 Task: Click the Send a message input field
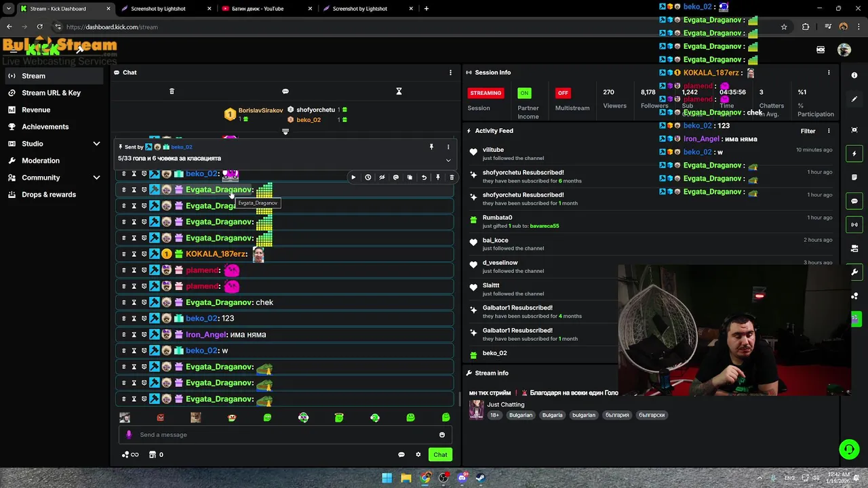(x=285, y=435)
